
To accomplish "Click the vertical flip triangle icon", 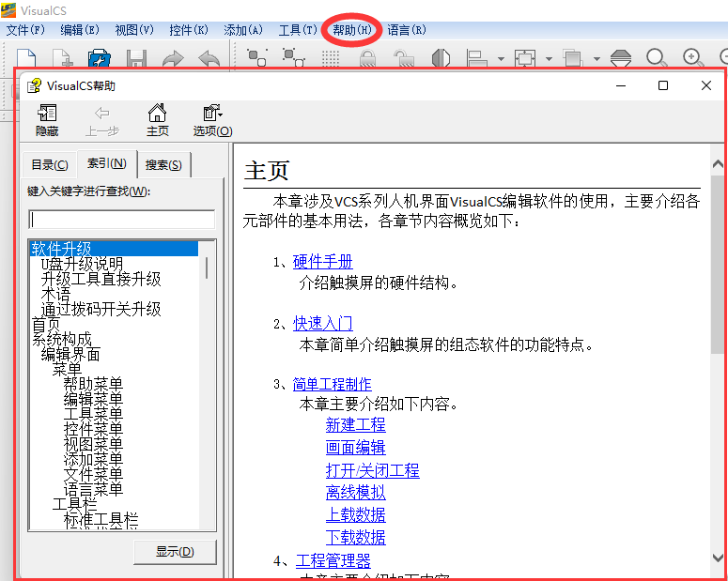I will click(621, 58).
